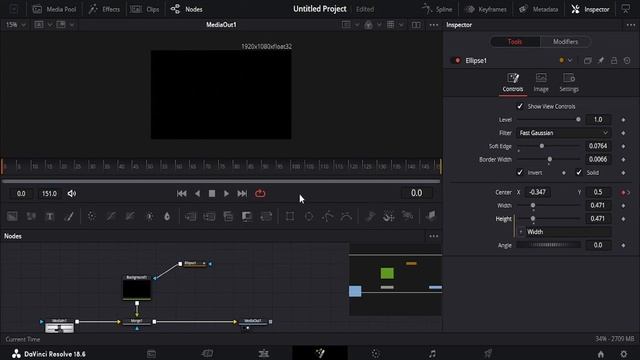Add a Background node from toolbar
This screenshot has height=360, width=640.
12,216
